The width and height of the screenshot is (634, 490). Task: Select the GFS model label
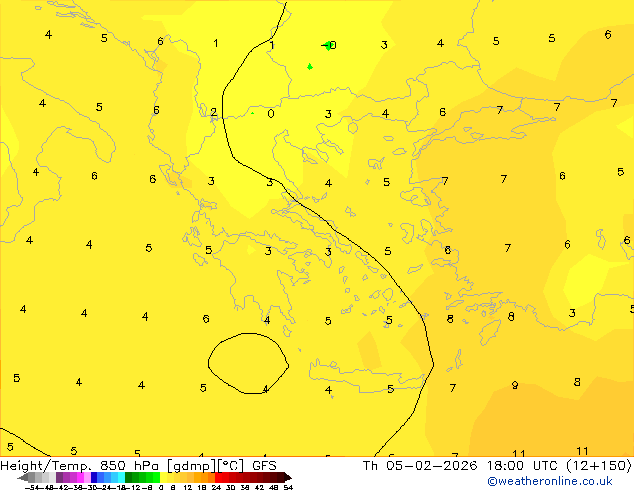coord(264,466)
